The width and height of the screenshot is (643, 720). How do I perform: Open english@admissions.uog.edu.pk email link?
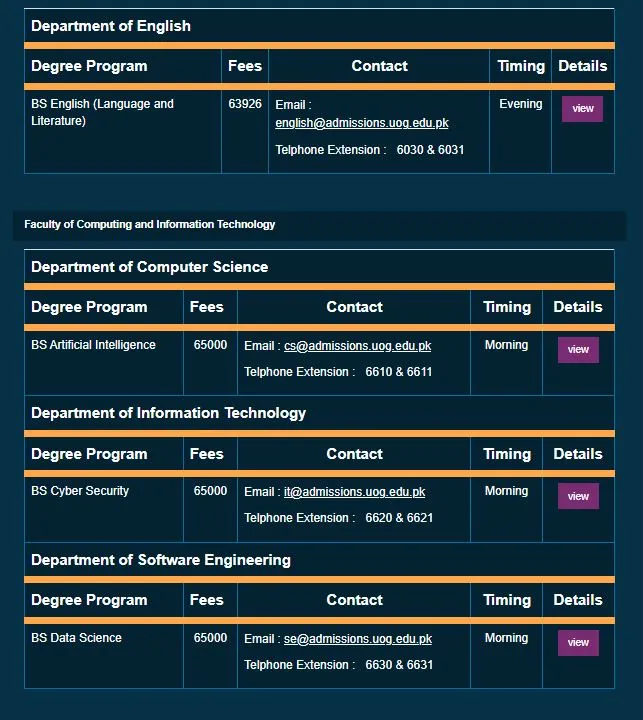pos(362,123)
